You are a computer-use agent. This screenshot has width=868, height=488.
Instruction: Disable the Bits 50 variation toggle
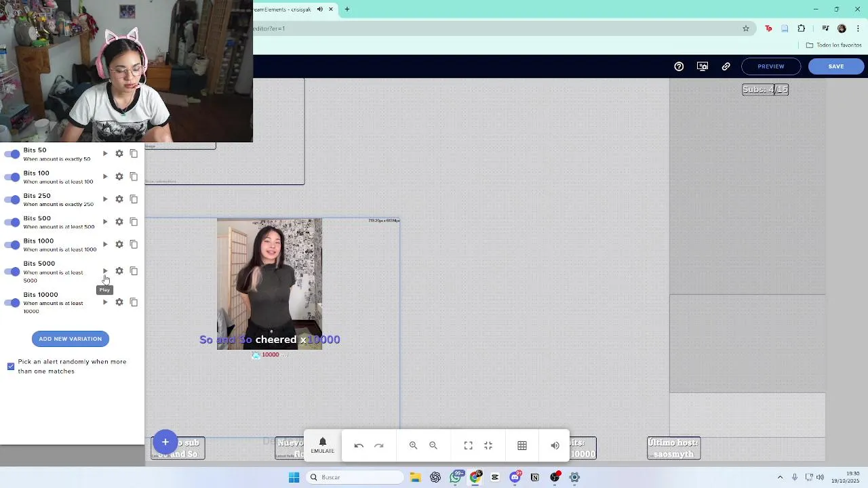[x=12, y=154]
